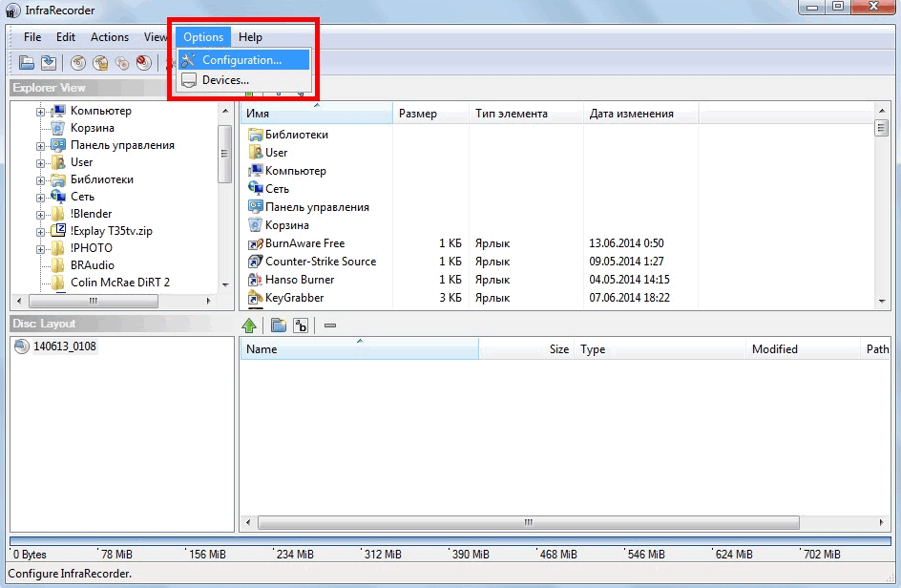This screenshot has height=588, width=901.
Task: Sort disc layout by Modified column
Action: [x=804, y=349]
